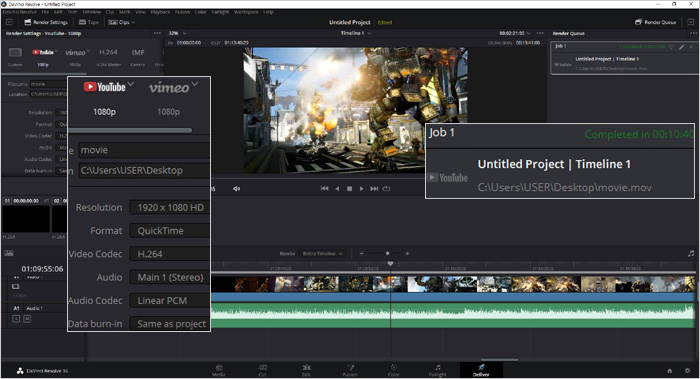Open the File menu
Screen dimensions: 700x379
(45, 12)
